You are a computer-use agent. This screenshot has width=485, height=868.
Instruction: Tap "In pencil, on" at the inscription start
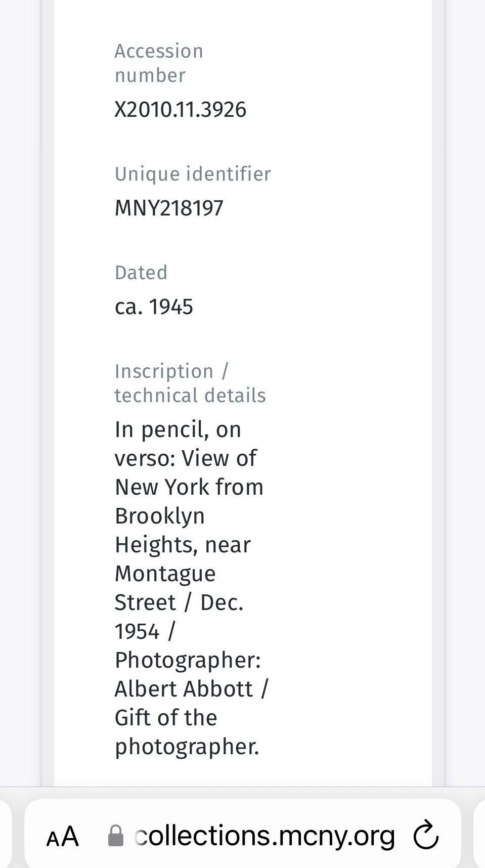178,429
